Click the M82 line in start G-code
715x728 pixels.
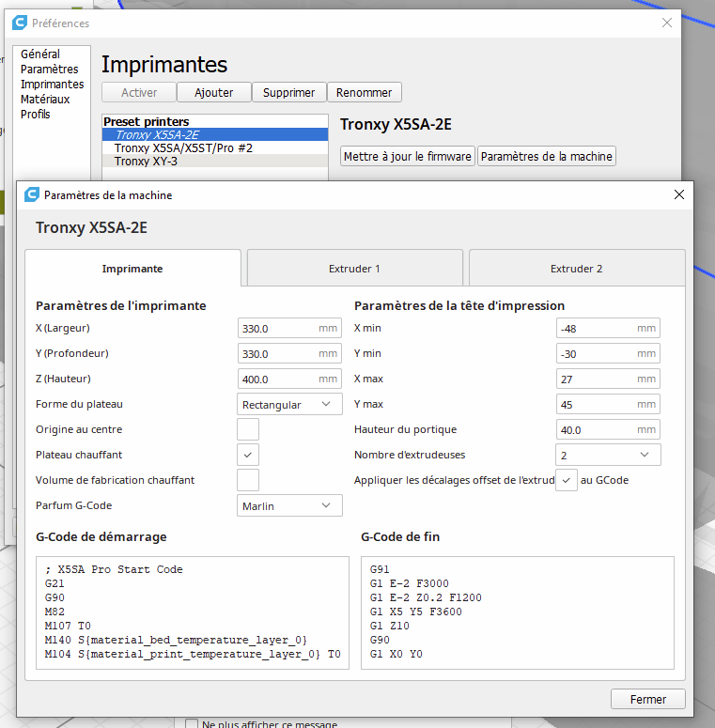(54, 612)
